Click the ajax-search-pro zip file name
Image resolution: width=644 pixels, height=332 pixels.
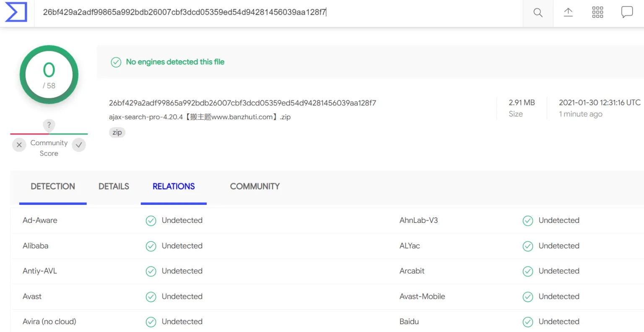[200, 117]
